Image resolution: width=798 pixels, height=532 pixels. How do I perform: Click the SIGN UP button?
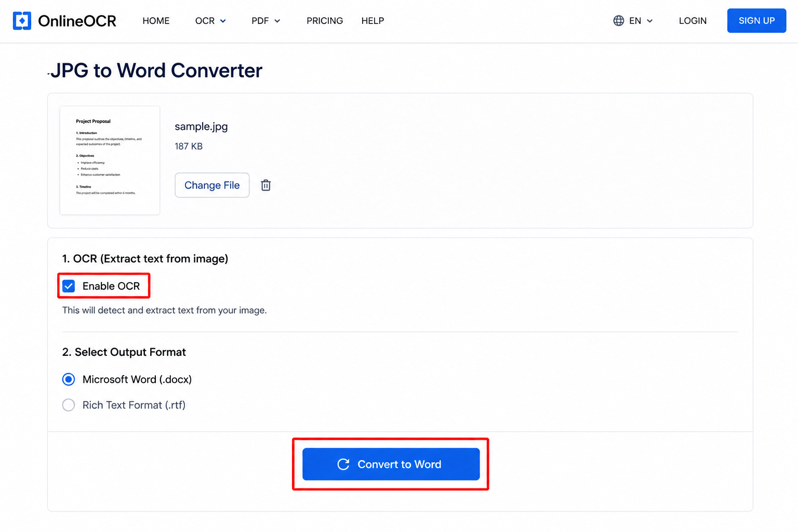(756, 21)
